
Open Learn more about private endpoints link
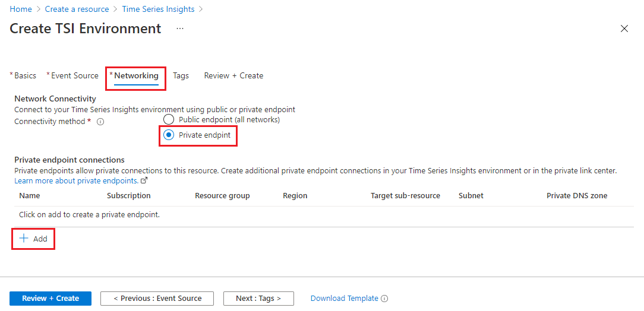click(x=77, y=180)
